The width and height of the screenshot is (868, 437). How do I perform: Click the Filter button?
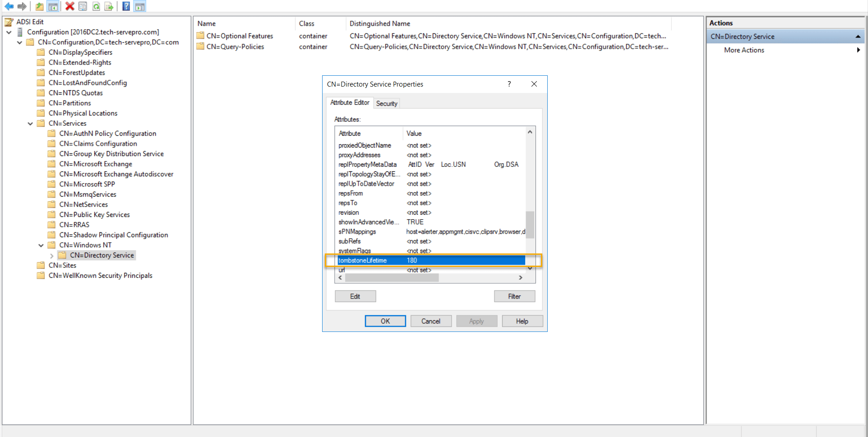pyautogui.click(x=514, y=296)
